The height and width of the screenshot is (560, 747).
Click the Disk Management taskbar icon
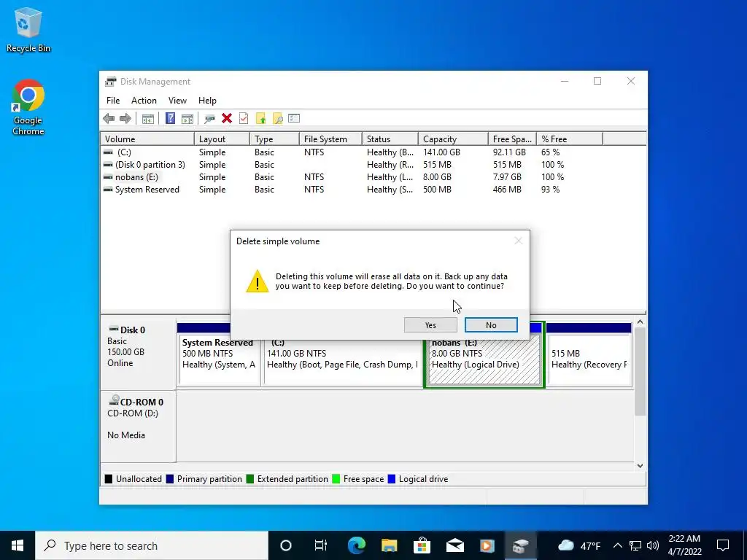520,545
